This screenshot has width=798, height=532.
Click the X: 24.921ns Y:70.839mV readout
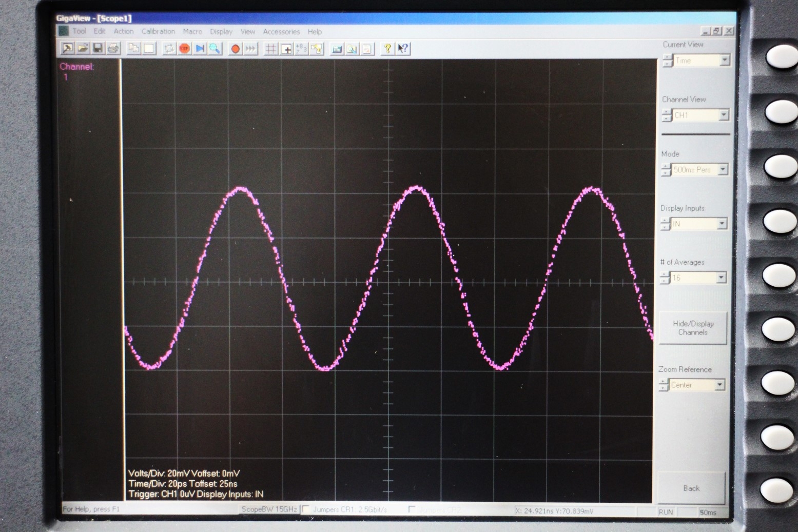point(554,511)
